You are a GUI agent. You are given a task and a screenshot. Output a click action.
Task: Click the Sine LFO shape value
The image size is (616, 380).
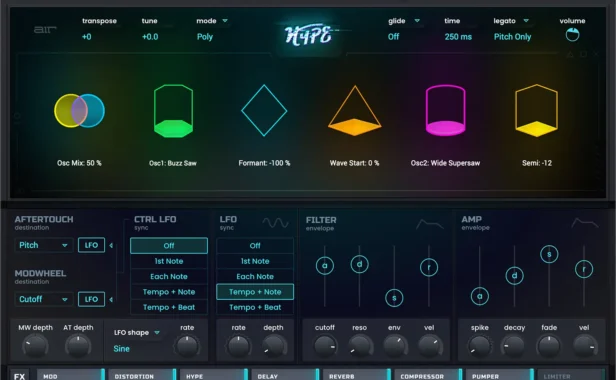(121, 349)
